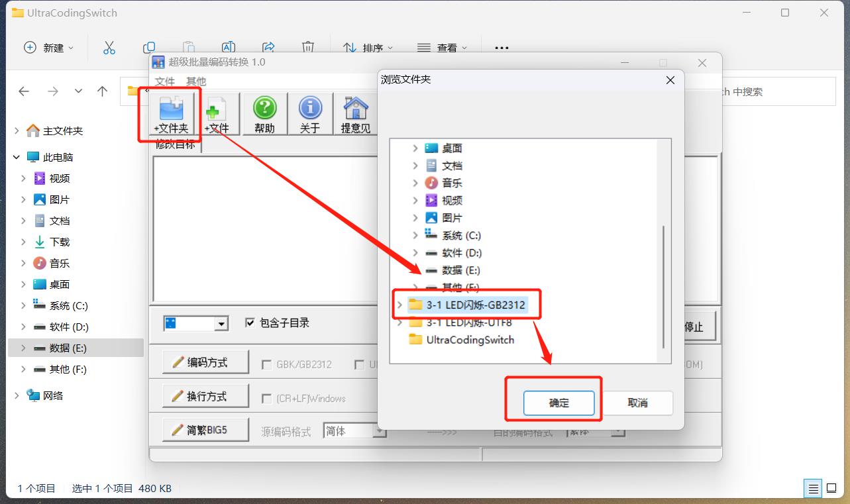
Task: Click the 确定 button in browse dialog
Action: click(558, 403)
